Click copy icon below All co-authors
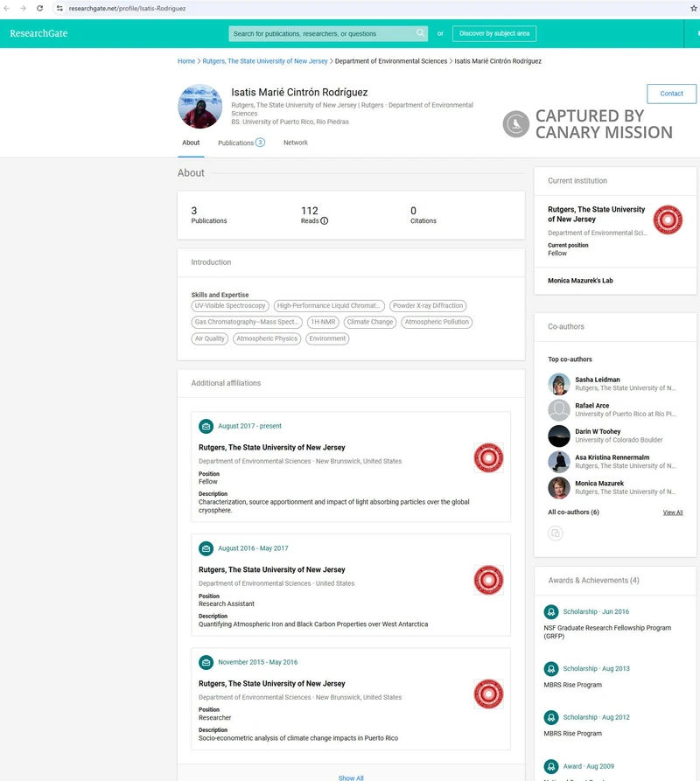The height and width of the screenshot is (781, 700). point(556,533)
